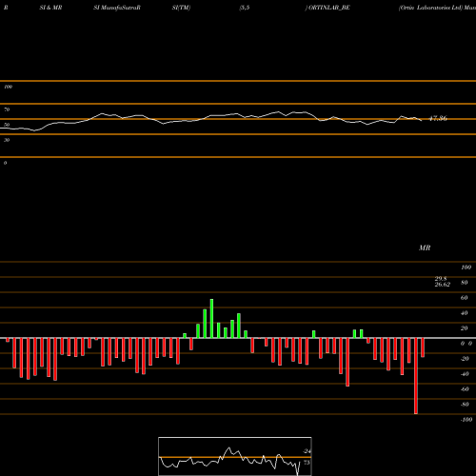Click the RSI 50 axis label
Screen dimensions: 476x476
(x=7, y=125)
